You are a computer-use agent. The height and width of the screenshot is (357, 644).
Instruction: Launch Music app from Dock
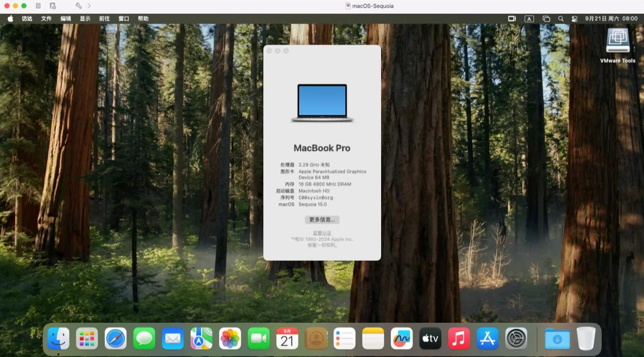(x=459, y=338)
